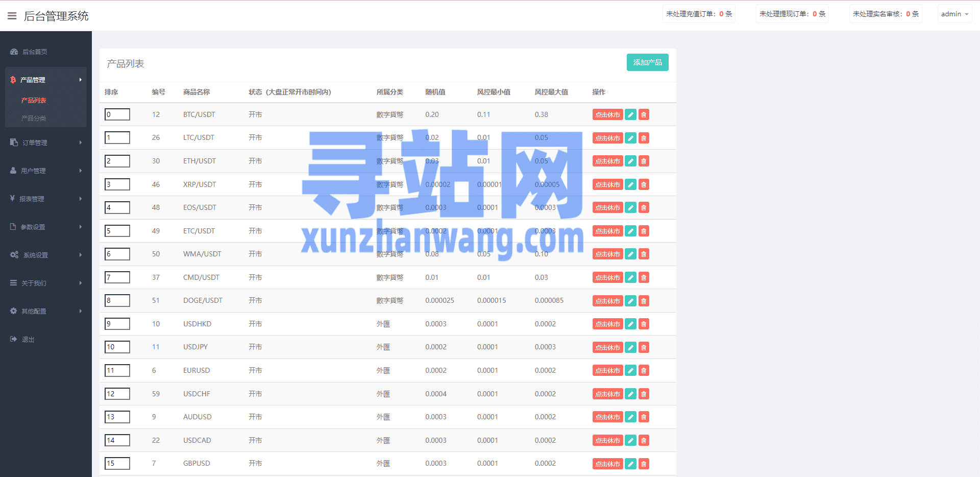Select the 0.000025 random value cell
980x477 pixels.
(439, 300)
